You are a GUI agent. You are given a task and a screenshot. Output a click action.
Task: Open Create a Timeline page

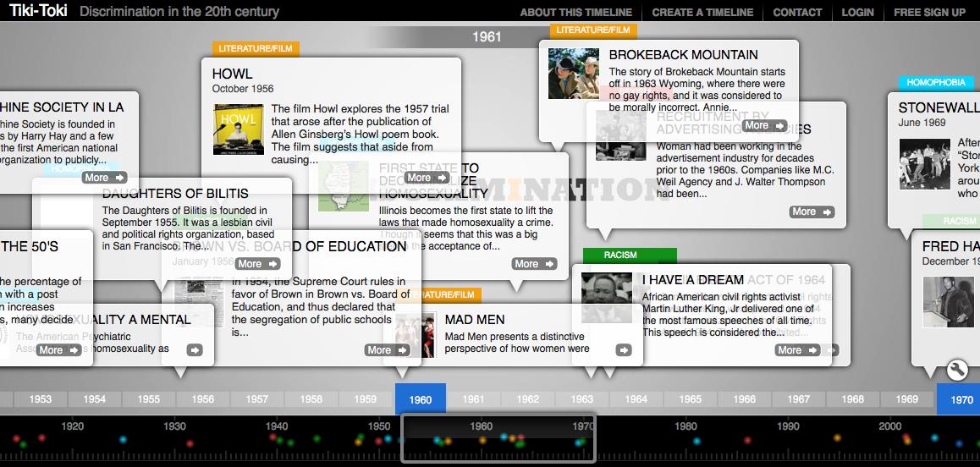[702, 12]
